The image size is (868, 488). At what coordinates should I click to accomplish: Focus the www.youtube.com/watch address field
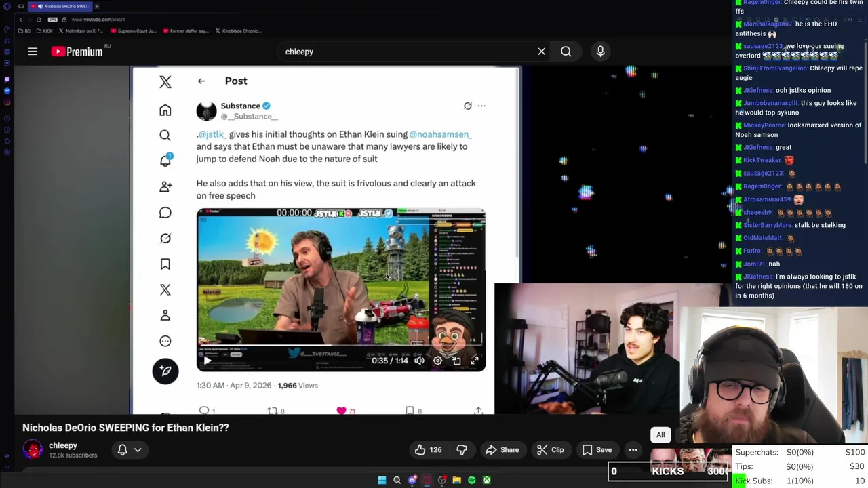[97, 20]
